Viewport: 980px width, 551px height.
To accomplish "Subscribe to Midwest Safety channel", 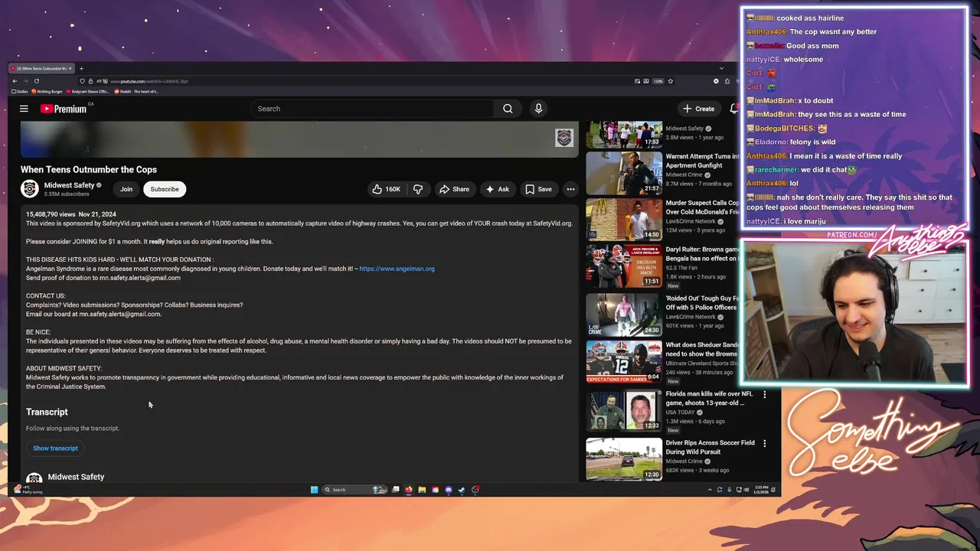I will coord(165,189).
